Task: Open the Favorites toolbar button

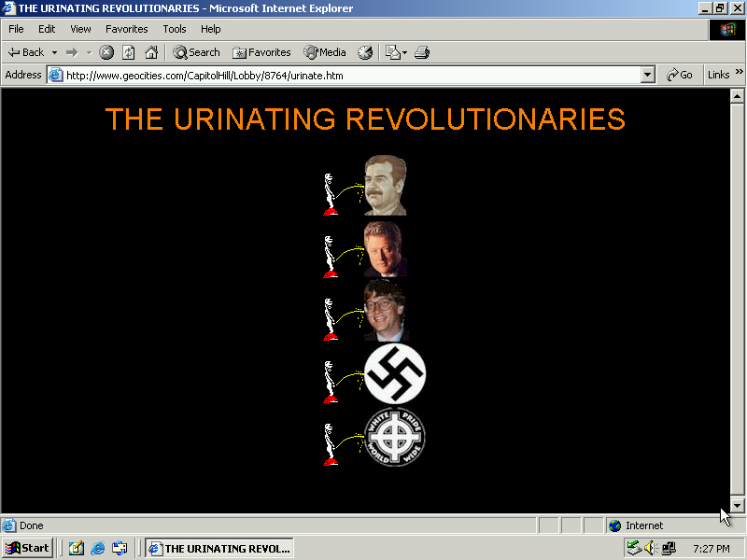Action: point(261,52)
